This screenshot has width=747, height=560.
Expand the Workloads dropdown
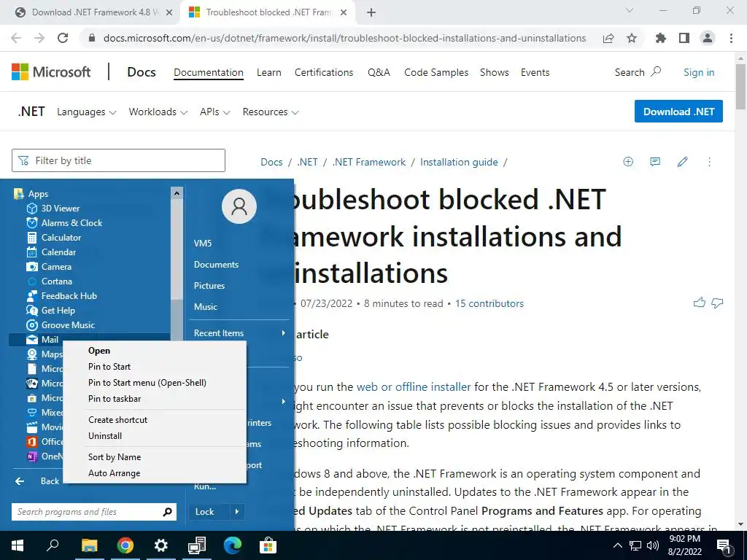click(x=158, y=112)
